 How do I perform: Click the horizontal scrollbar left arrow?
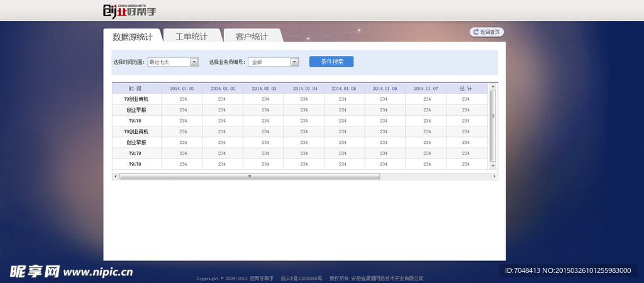[115, 177]
